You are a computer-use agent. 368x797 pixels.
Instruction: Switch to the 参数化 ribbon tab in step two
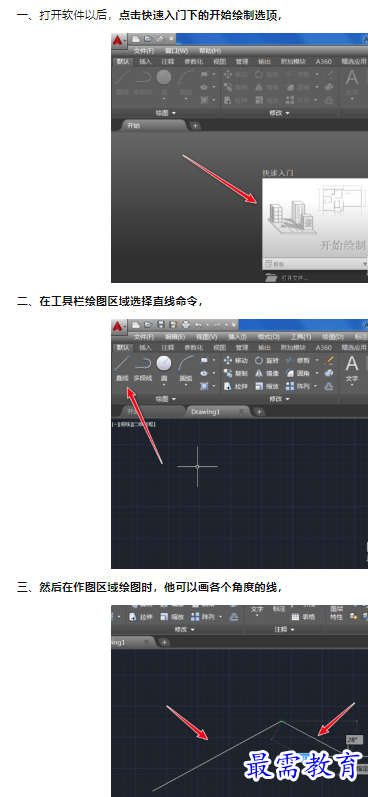[194, 348]
